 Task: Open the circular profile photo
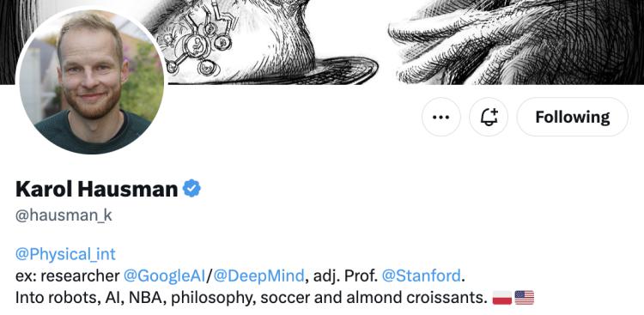tap(91, 80)
